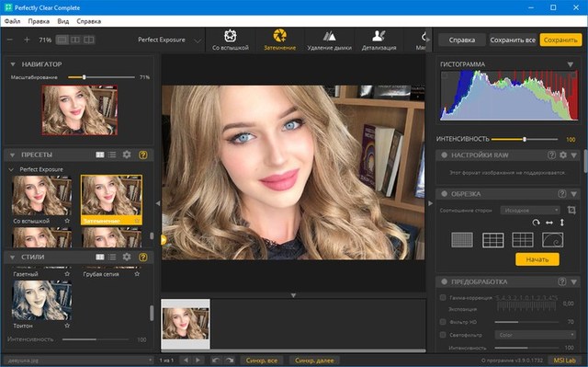Viewport: 588px width, 367px height.
Task: Show list view in Пресеты panel
Action: [x=112, y=155]
